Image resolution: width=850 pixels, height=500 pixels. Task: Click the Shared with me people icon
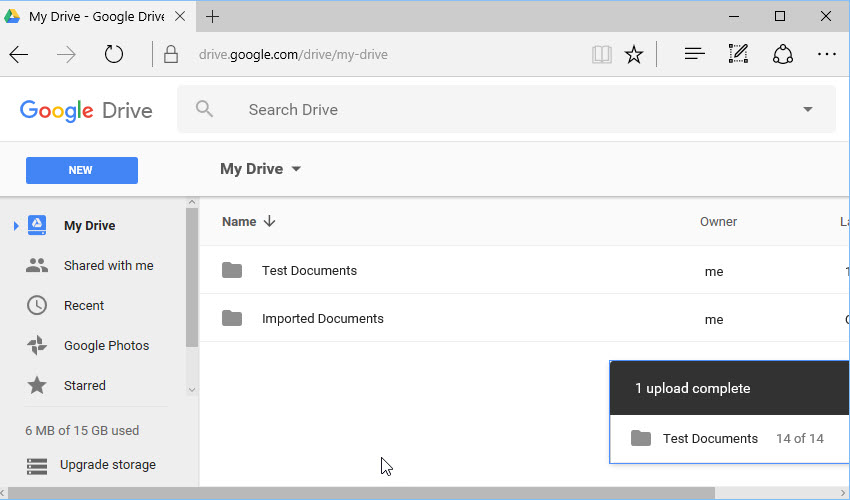point(37,265)
